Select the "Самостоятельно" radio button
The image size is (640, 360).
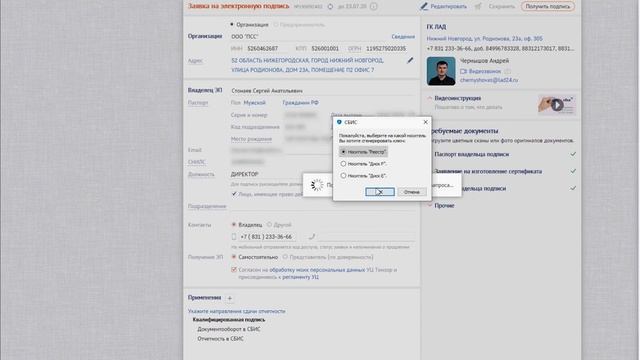[x=234, y=257]
